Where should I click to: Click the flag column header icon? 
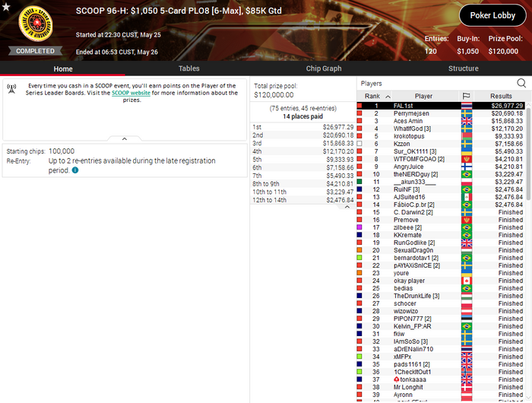coord(467,96)
